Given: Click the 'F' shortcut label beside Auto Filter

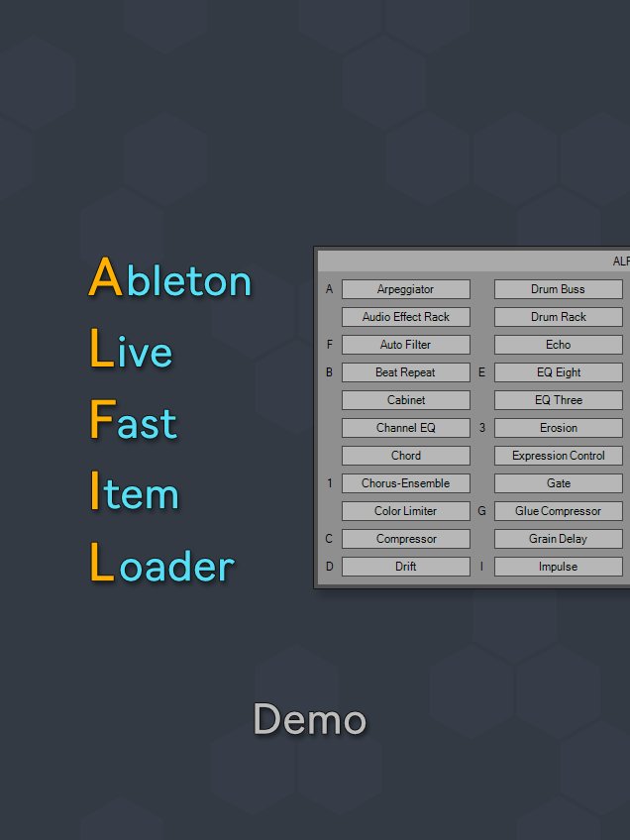Looking at the screenshot, I should click(x=330, y=345).
